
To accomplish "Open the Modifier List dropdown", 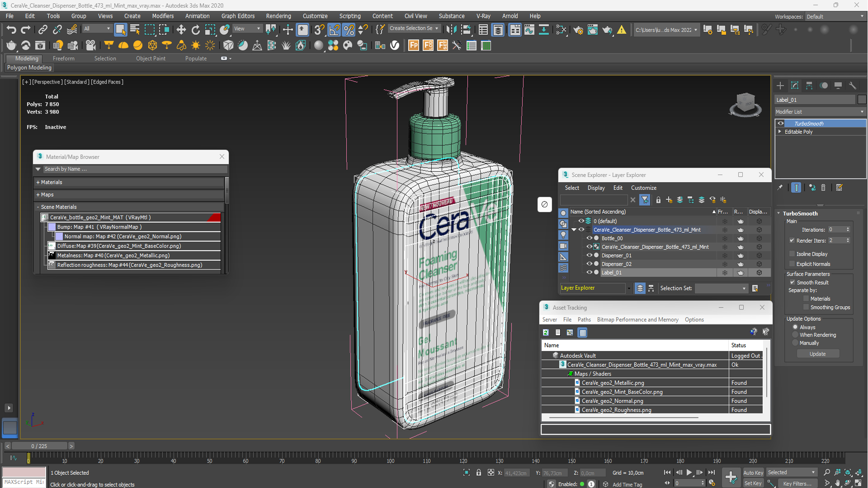I will (820, 112).
